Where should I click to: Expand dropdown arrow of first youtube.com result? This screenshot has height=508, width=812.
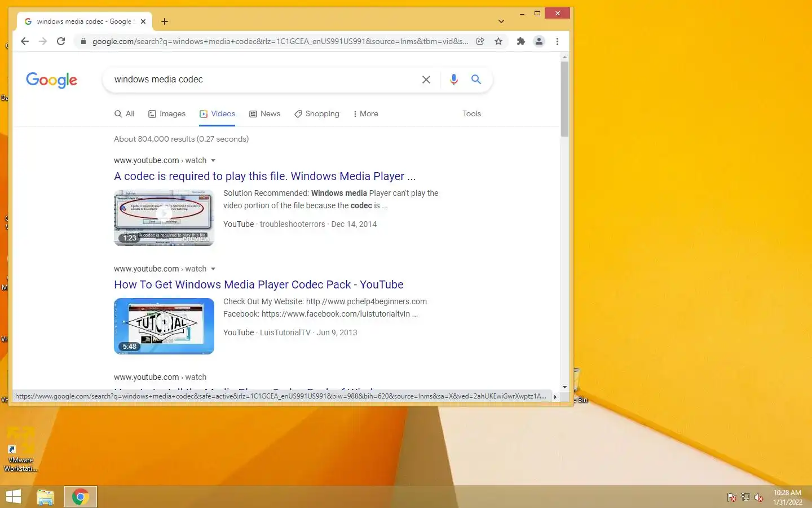[x=213, y=160]
